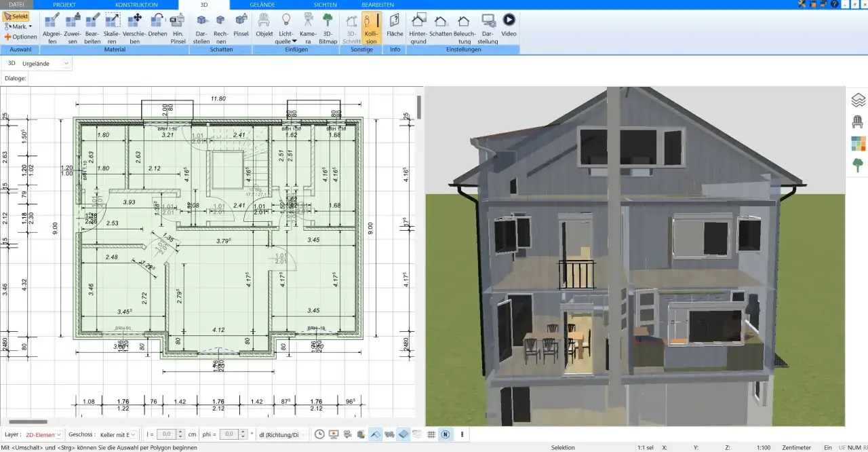Click the monitor presentation icon at bottom
The height and width of the screenshot is (452, 868).
[333, 434]
